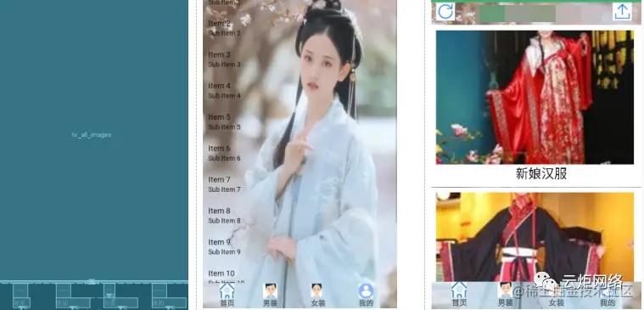The image size is (644, 310).
Task: Open the red bridal hanfu photo
Action: click(x=535, y=98)
